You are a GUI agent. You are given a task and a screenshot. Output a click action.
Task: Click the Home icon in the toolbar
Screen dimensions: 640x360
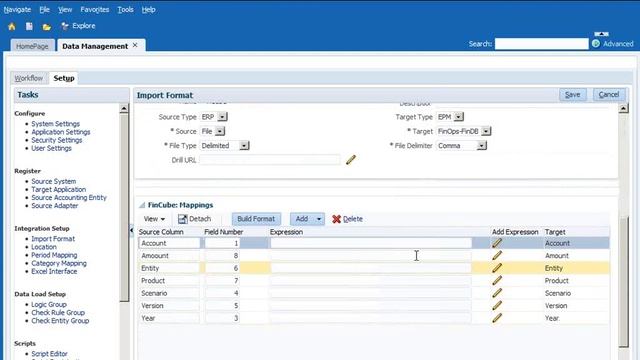pyautogui.click(x=12, y=27)
